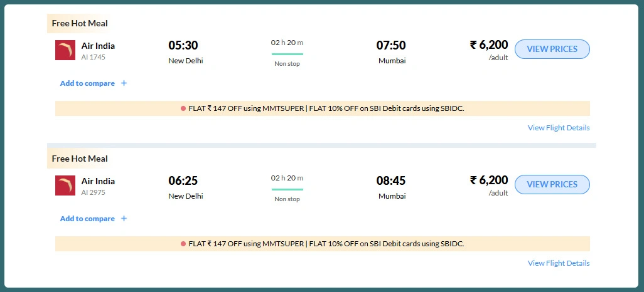Viewport: 644px width, 292px height.
Task: Click plus icon beside first Add to compare
Action: pos(124,83)
